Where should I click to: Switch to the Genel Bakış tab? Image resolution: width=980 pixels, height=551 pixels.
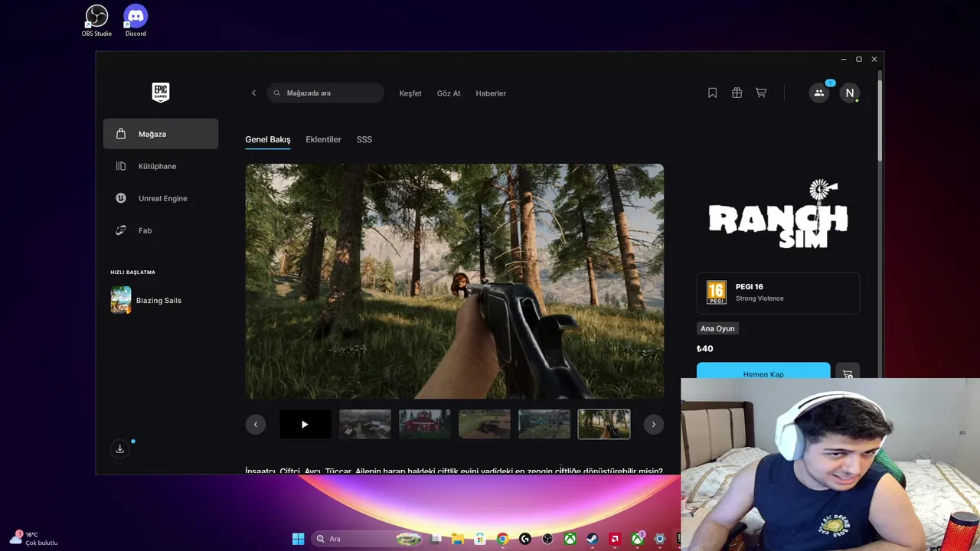pyautogui.click(x=268, y=139)
